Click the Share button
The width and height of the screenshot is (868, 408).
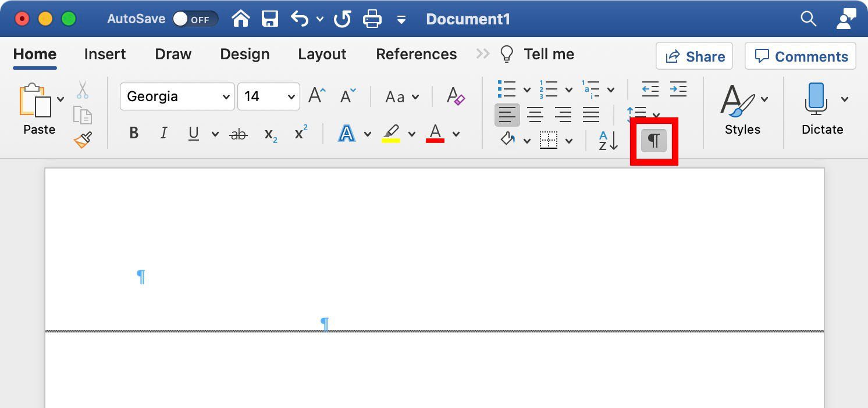point(694,56)
